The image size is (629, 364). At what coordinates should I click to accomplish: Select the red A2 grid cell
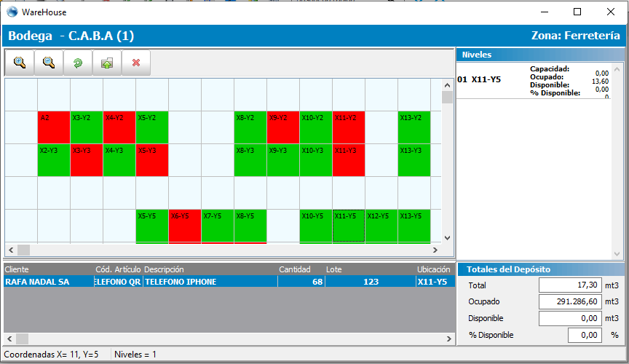pos(54,127)
